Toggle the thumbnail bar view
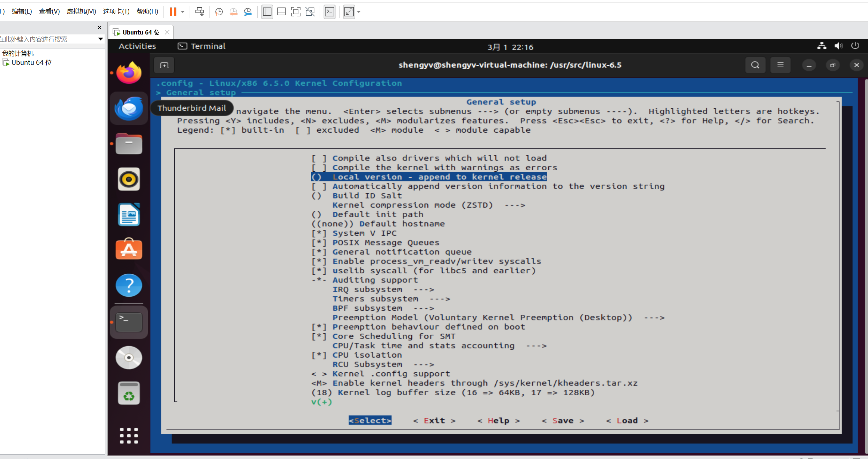 click(281, 12)
